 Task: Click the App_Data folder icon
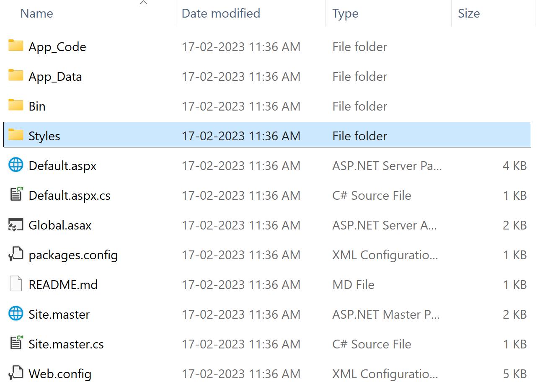coord(16,75)
